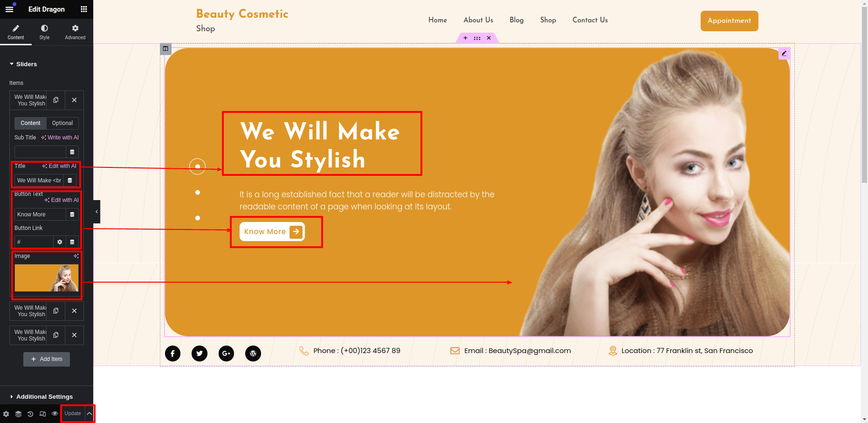
Task: Collapse the Sliders section
Action: click(26, 64)
